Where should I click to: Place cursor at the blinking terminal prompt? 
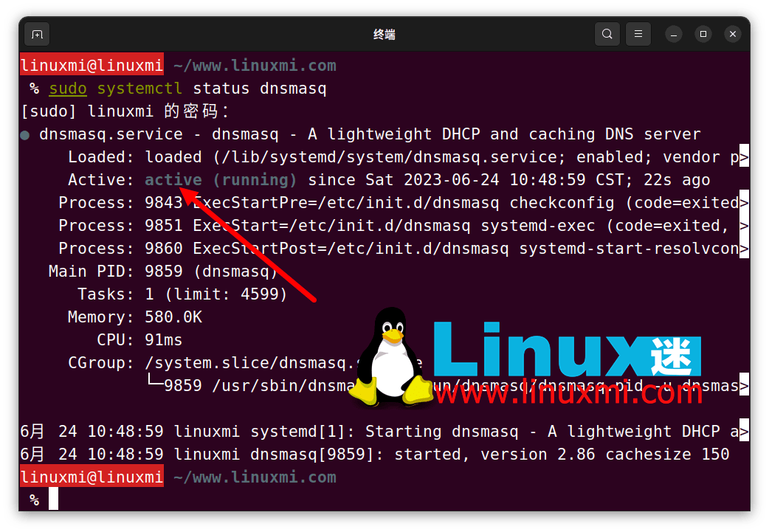[x=52, y=498]
